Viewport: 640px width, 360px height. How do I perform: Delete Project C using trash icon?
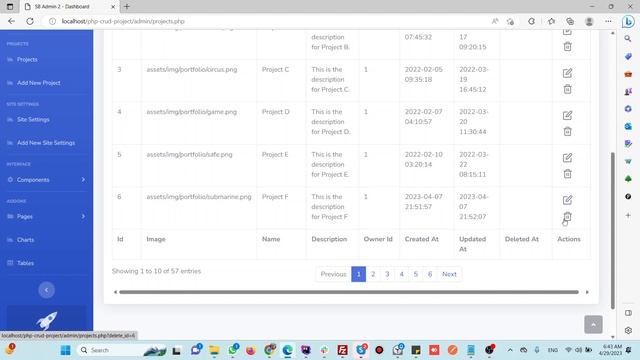567,89
